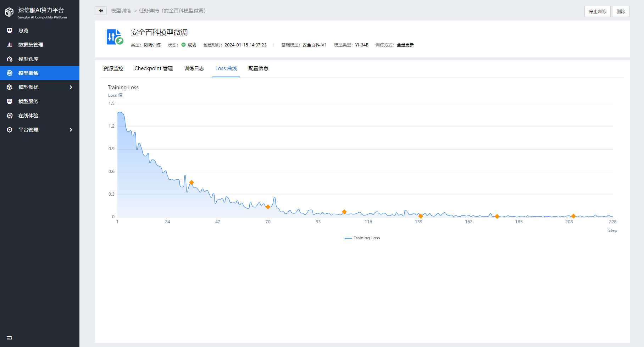
Task: Click the y-axis label 1.5
Action: [x=111, y=103]
